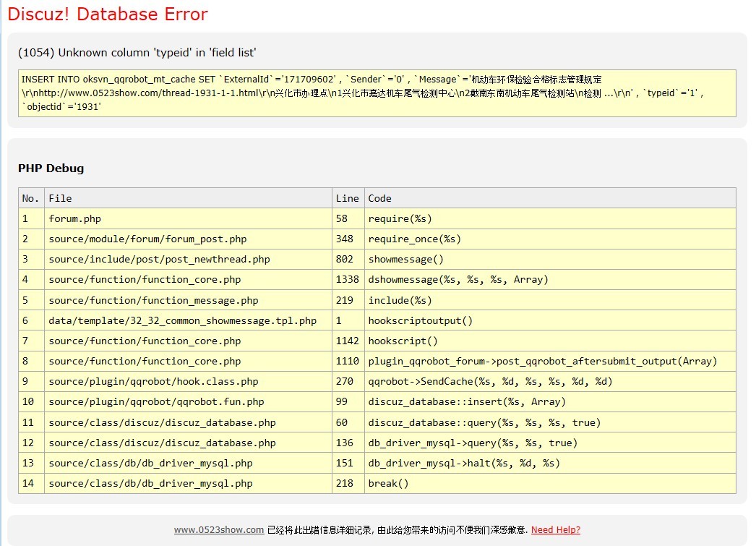
Task: Click the showmessage() code cell
Action: tap(550, 259)
